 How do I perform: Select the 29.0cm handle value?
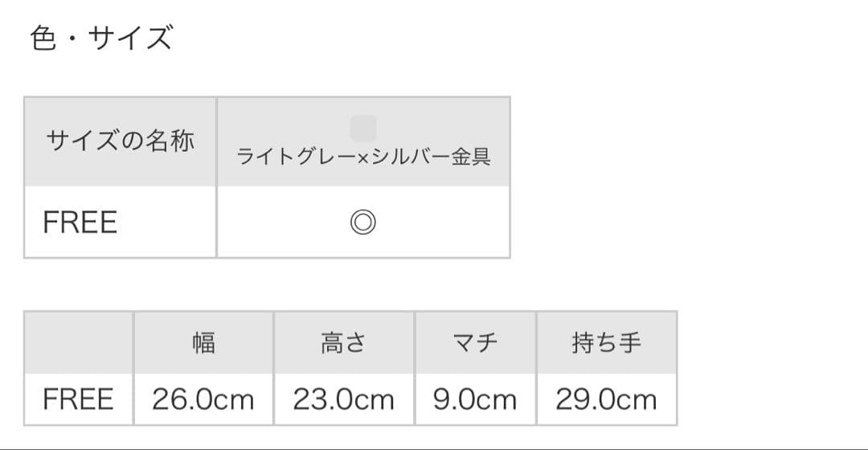[607, 399]
